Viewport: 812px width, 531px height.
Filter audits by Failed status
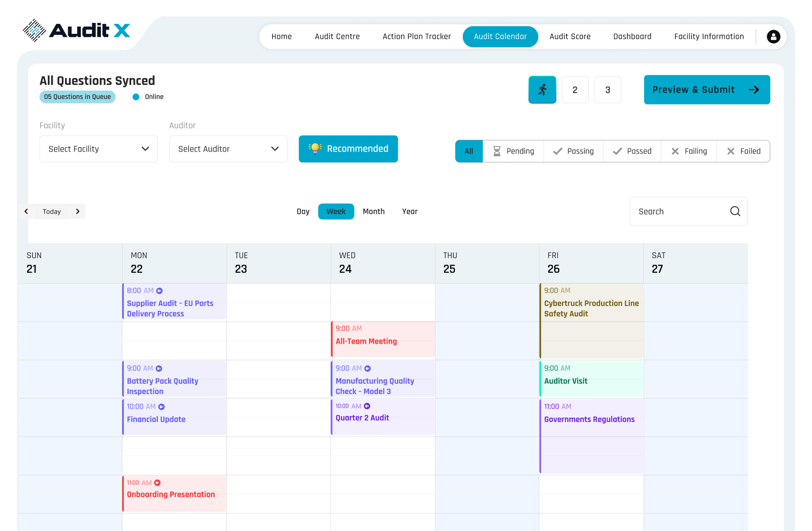[x=743, y=151]
